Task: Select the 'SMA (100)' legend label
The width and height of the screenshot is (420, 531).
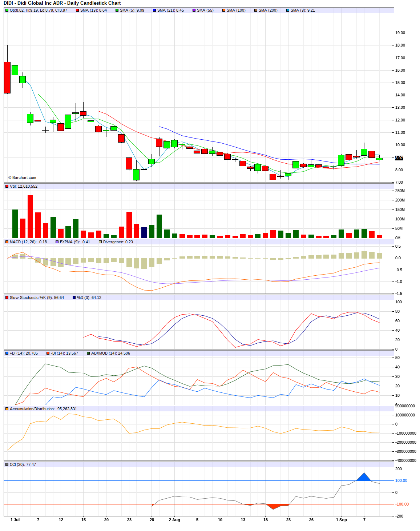Action: click(x=236, y=10)
